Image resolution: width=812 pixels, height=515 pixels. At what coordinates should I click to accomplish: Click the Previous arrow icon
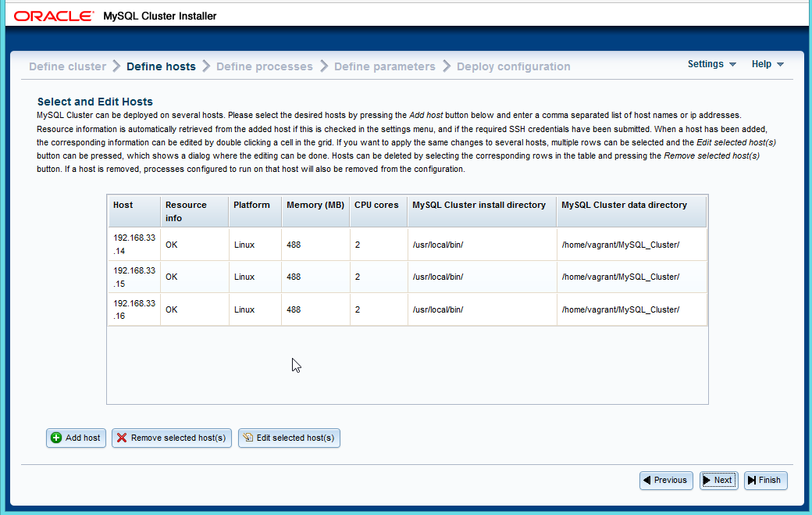646,481
